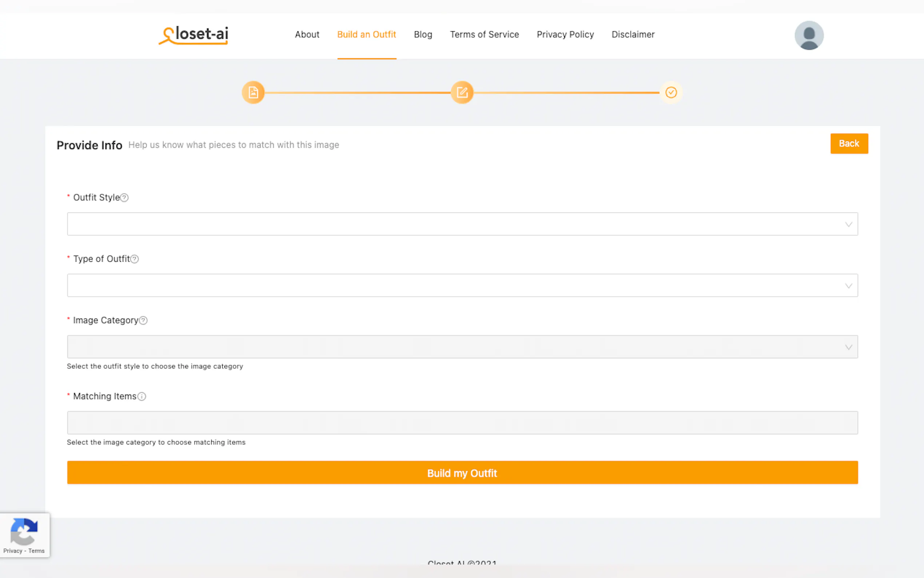Open the Type of Outfit dropdown
Viewport: 924px width, 578px height.
coord(462,285)
